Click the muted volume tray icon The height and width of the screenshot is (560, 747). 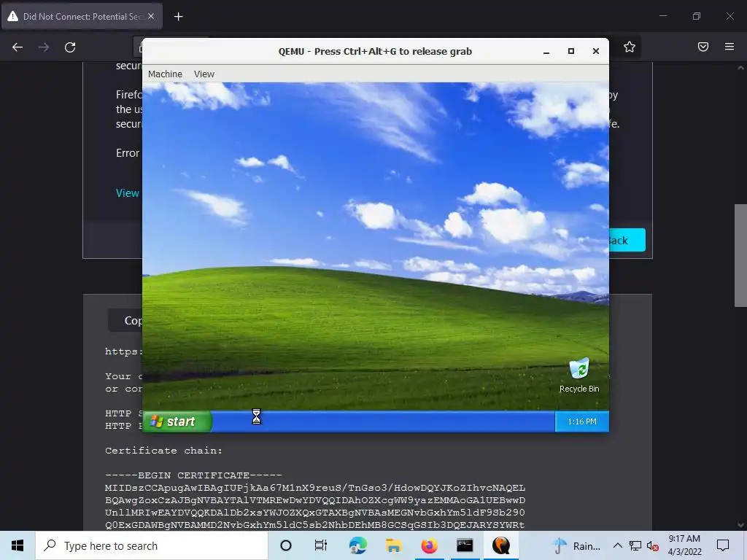tap(653, 545)
